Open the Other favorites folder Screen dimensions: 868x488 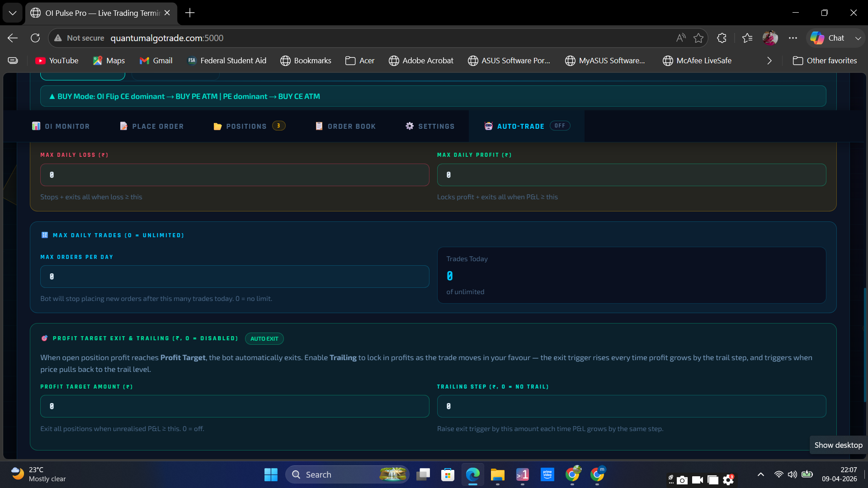coord(825,61)
